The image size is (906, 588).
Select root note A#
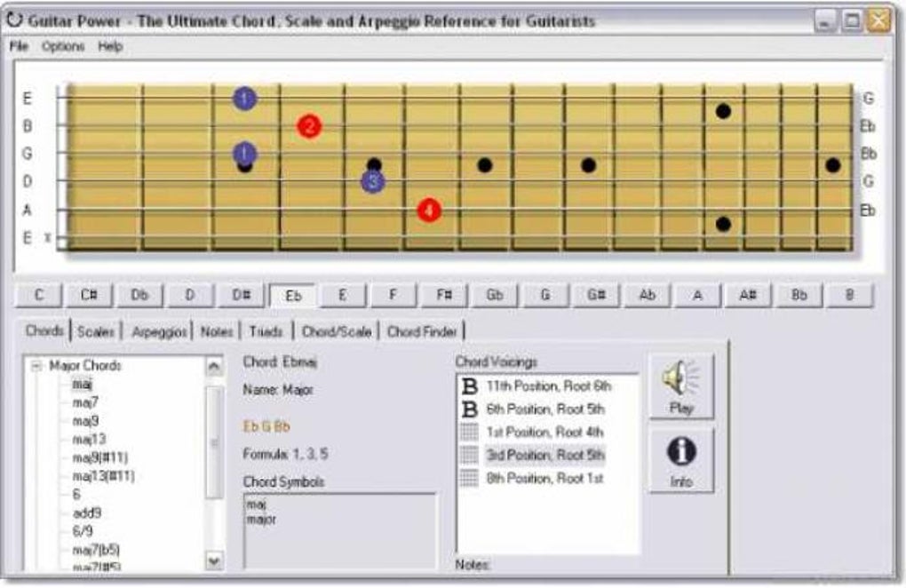[x=748, y=295]
